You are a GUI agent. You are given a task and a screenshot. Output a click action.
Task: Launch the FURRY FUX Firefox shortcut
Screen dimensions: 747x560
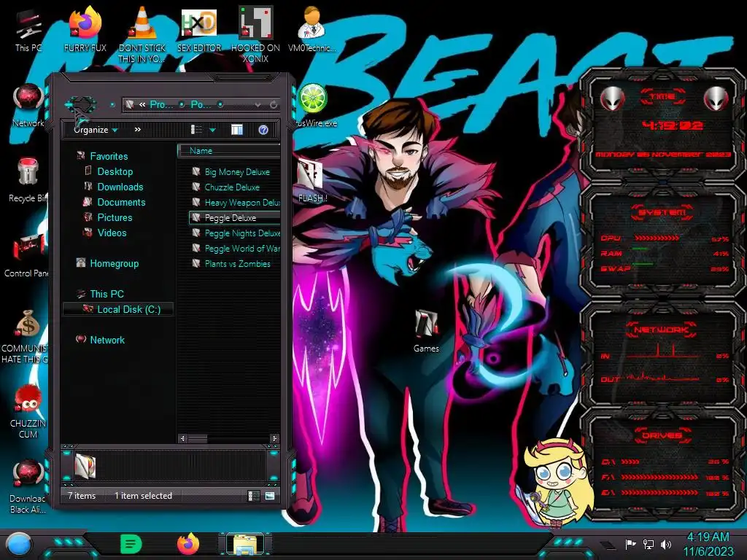pyautogui.click(x=85, y=29)
